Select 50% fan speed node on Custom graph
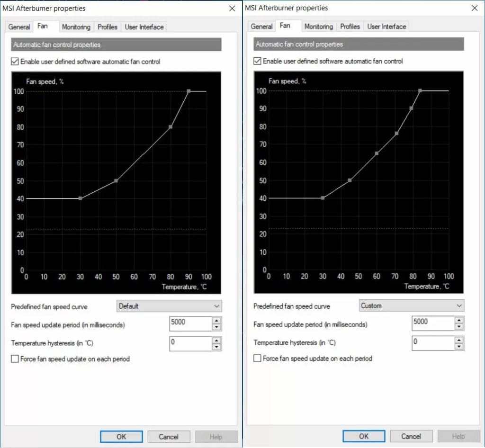The height and width of the screenshot is (448, 485). tap(350, 180)
